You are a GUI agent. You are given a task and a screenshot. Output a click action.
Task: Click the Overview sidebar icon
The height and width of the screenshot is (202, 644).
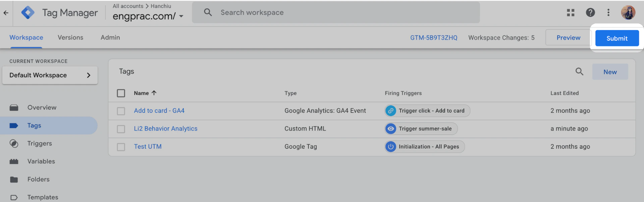14,108
